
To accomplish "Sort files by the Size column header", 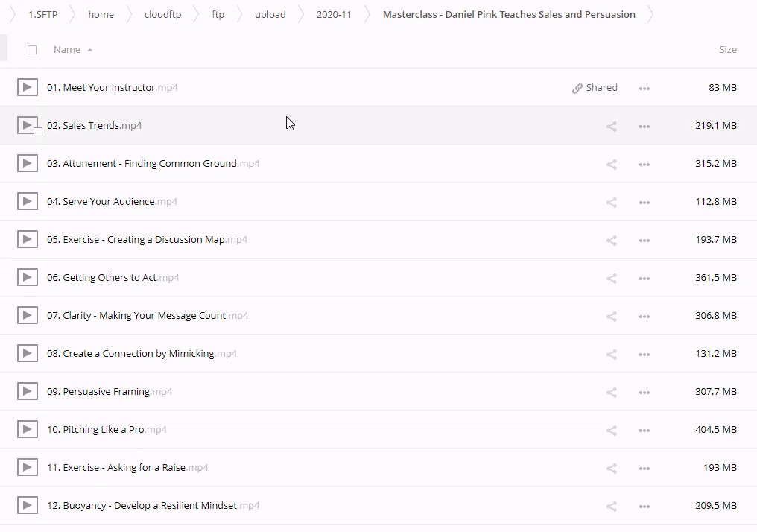I will click(x=727, y=50).
